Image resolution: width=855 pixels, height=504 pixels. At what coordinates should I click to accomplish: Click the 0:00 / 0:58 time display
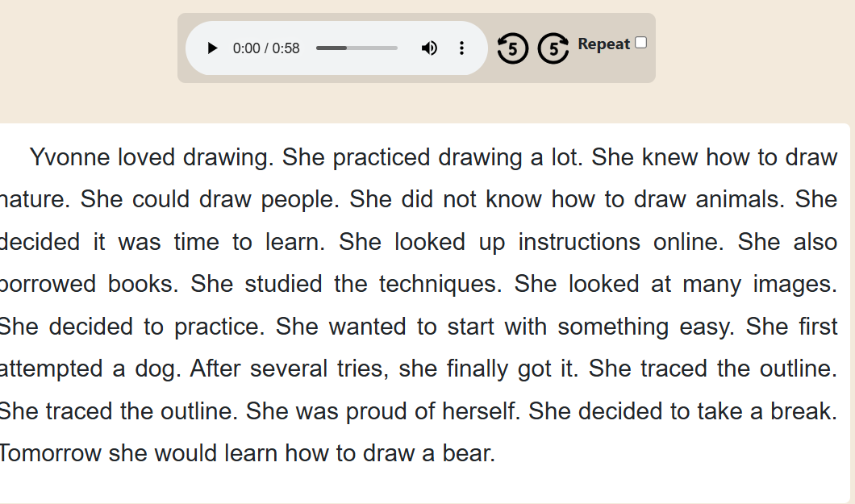tap(266, 48)
